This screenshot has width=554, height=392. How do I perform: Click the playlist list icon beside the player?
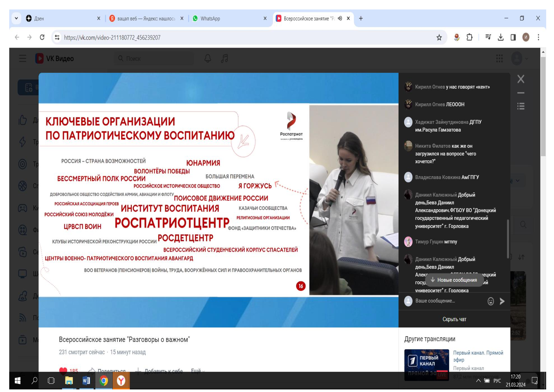point(521,106)
